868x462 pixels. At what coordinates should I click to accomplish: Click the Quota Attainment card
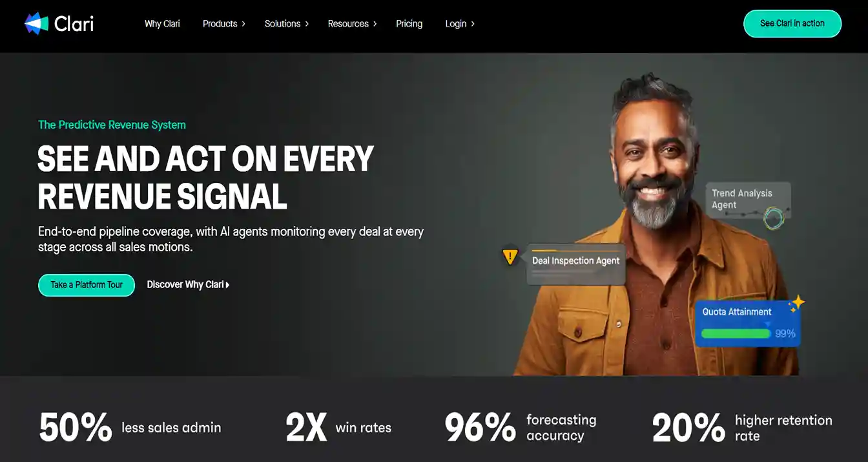[748, 323]
